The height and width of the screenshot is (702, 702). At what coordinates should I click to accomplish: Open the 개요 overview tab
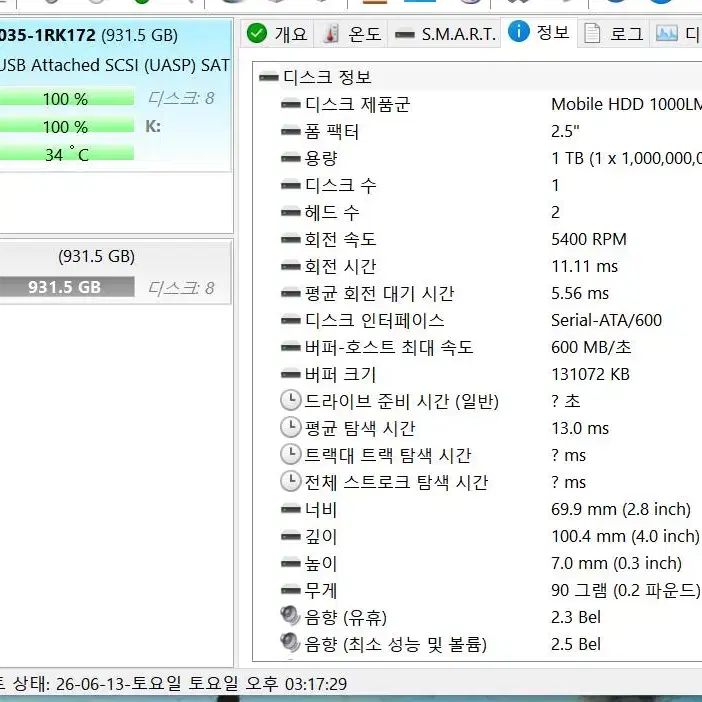(278, 33)
